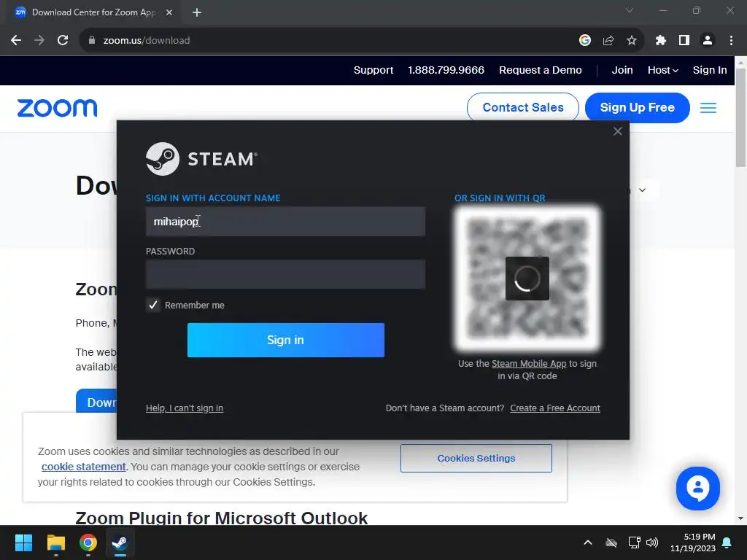
Task: Click the Steam QR code image
Action: (x=527, y=279)
